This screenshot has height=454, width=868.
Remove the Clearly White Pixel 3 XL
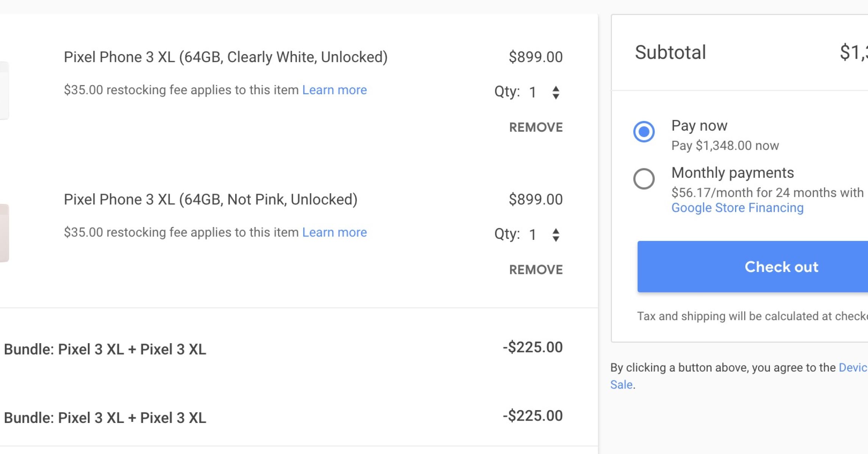point(535,127)
